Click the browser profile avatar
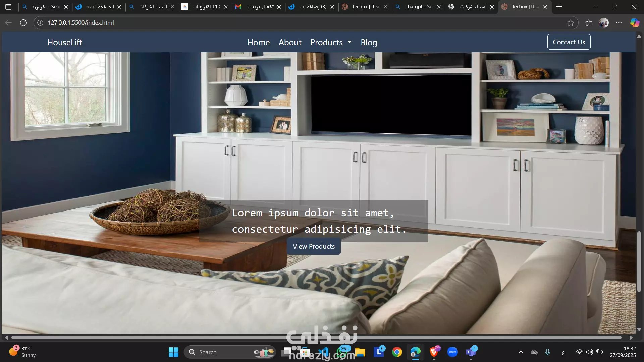This screenshot has width=644, height=362. pyautogui.click(x=604, y=23)
